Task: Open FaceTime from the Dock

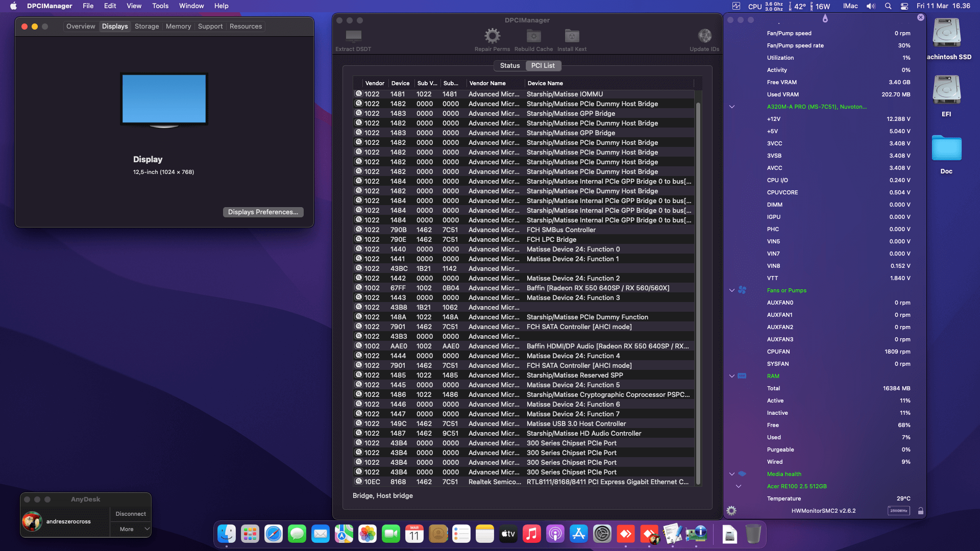Action: click(391, 534)
